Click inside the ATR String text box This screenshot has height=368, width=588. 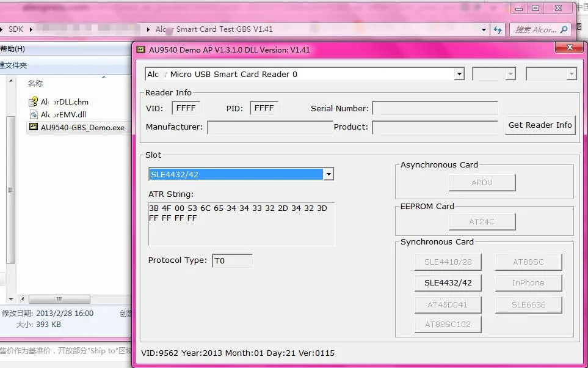tap(242, 224)
